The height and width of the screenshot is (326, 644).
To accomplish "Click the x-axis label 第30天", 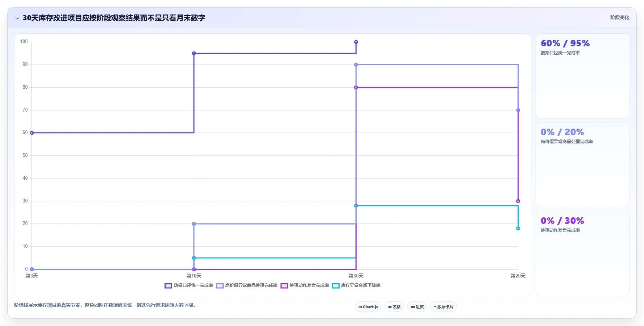I will coord(356,276).
